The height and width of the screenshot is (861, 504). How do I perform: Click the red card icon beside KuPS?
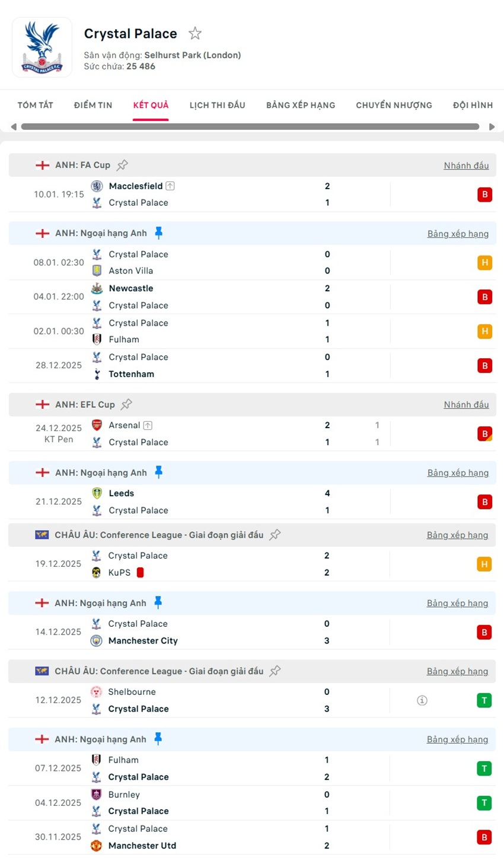click(138, 572)
